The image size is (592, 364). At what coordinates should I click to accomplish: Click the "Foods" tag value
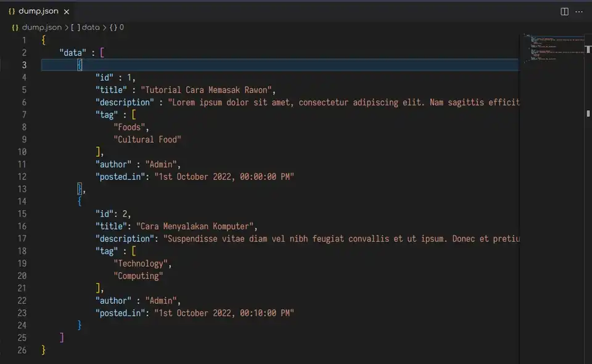[129, 127]
